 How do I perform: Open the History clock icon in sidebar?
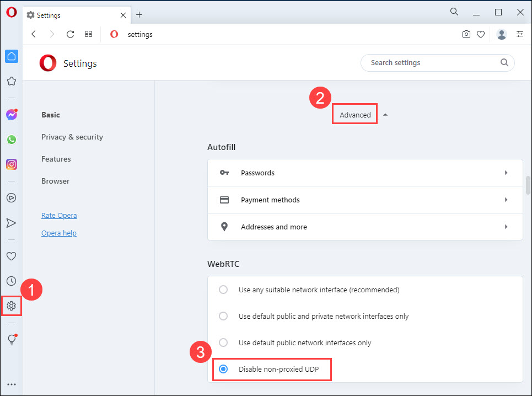(x=12, y=281)
